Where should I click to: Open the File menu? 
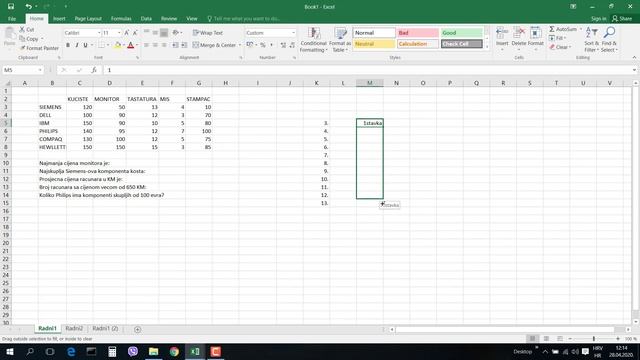[x=12, y=18]
